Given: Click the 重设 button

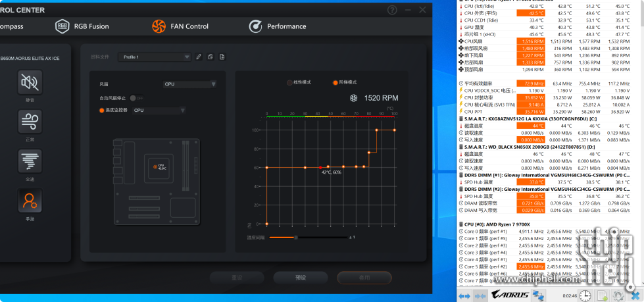Looking at the screenshot, I should pos(237,278).
